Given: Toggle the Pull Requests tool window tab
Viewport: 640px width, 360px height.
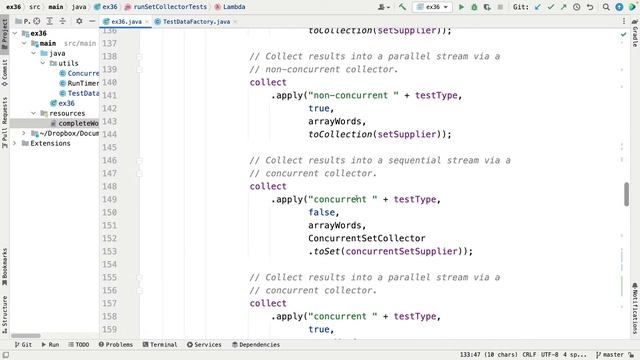Looking at the screenshot, I should point(4,123).
